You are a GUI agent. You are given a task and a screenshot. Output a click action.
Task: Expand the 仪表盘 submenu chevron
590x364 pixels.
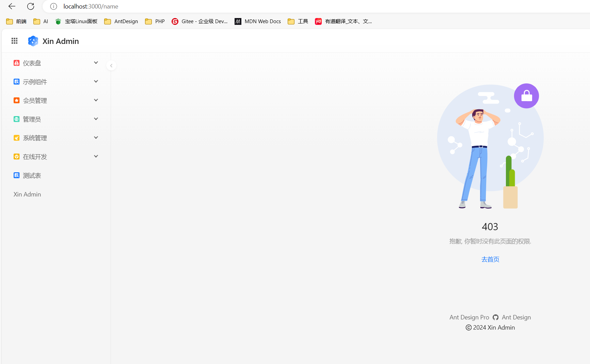[96, 63]
